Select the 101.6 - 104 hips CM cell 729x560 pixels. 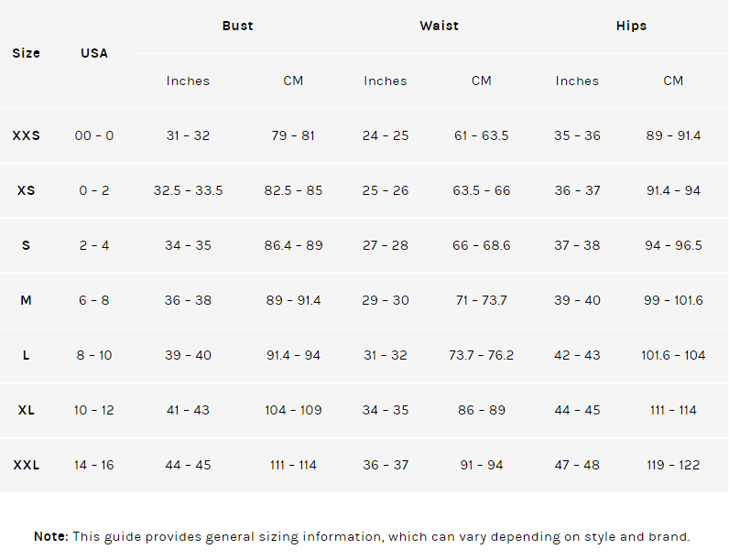pos(673,355)
